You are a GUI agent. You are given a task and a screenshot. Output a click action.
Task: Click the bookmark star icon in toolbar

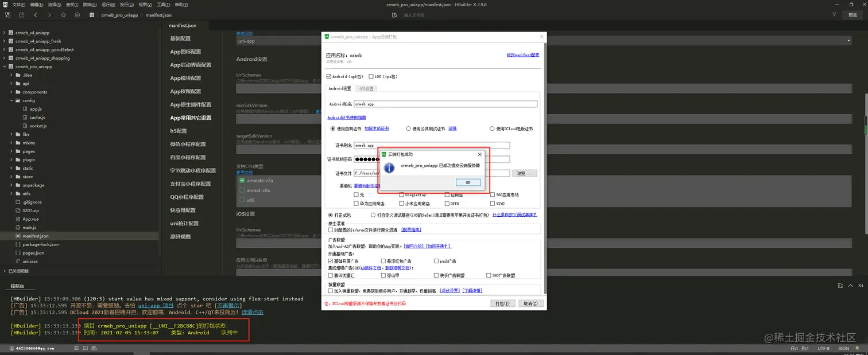click(x=63, y=15)
